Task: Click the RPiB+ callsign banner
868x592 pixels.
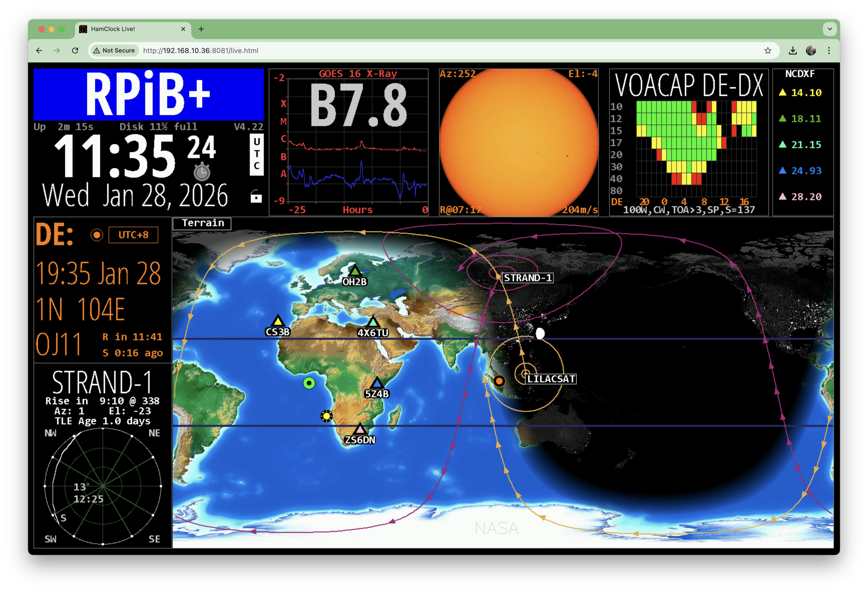Action: (x=148, y=94)
